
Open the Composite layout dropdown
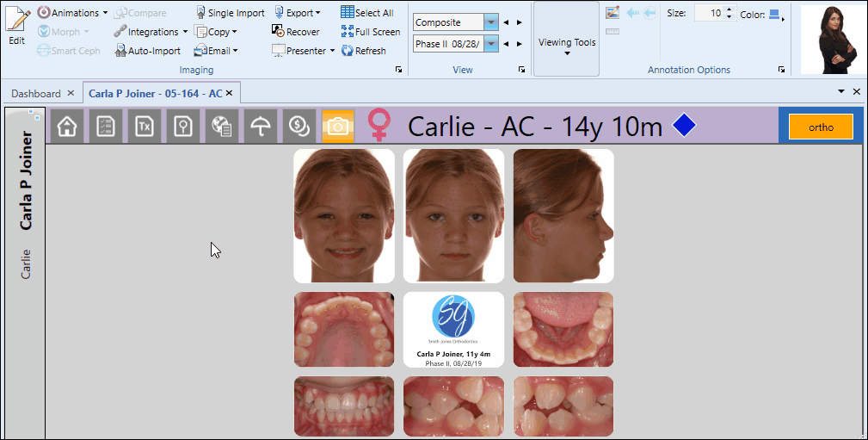490,22
